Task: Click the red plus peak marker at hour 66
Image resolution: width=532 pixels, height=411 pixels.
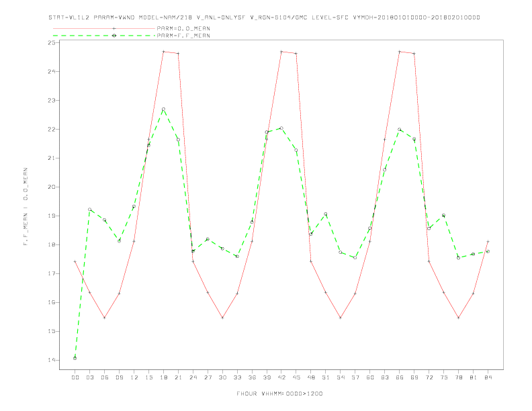Action: pyautogui.click(x=400, y=52)
